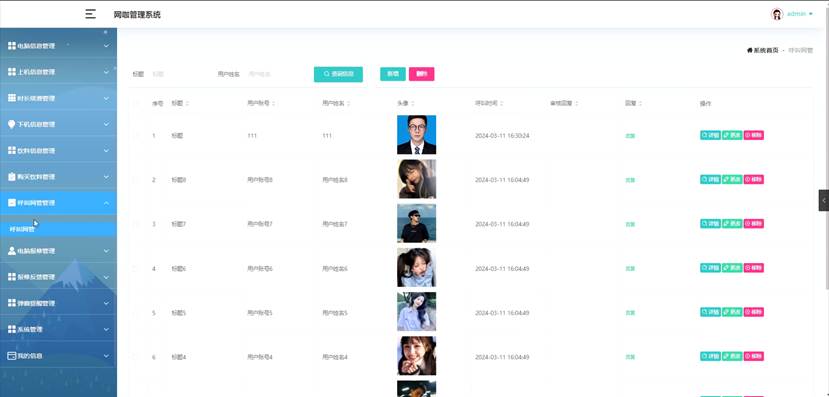The image size is (829, 397).
Task: Edit row 3 标题7 with 修改 button
Action: 732,224
